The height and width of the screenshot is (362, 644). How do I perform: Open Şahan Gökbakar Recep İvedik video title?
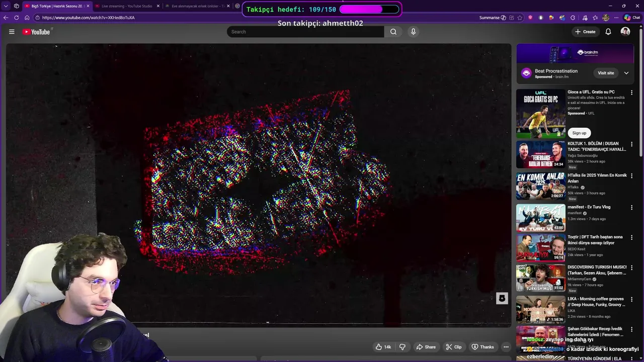[x=596, y=332]
